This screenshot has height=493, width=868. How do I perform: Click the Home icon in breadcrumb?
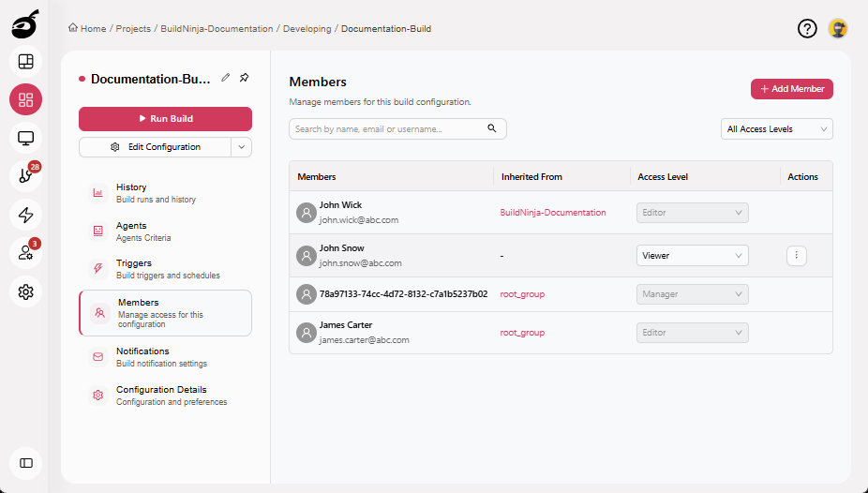[72, 28]
